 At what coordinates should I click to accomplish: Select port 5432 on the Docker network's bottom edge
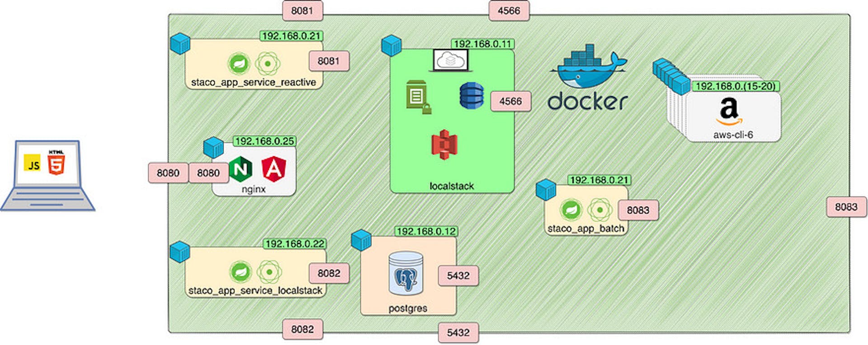(x=458, y=333)
